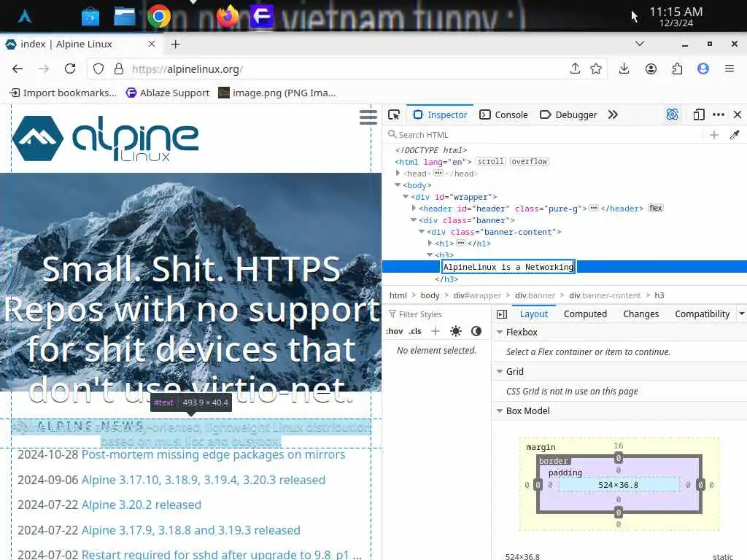The image size is (747, 560).
Task: Collapse the body element node
Action: coord(398,184)
